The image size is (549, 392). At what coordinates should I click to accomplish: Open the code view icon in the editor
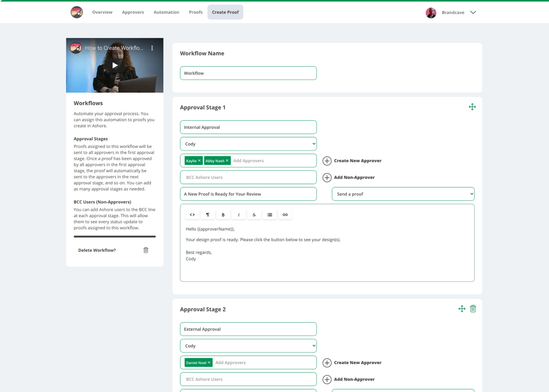[x=192, y=214]
